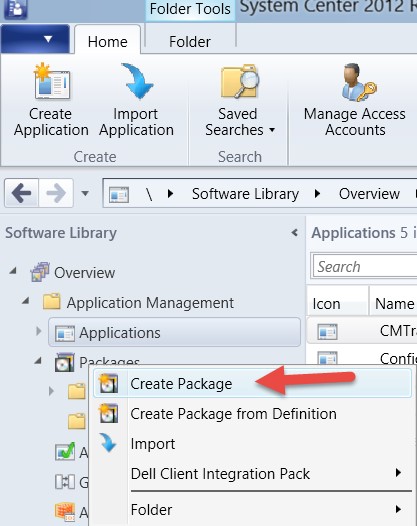The width and height of the screenshot is (417, 526).
Task: Click the Packages node disc icon
Action: pyautogui.click(x=64, y=362)
